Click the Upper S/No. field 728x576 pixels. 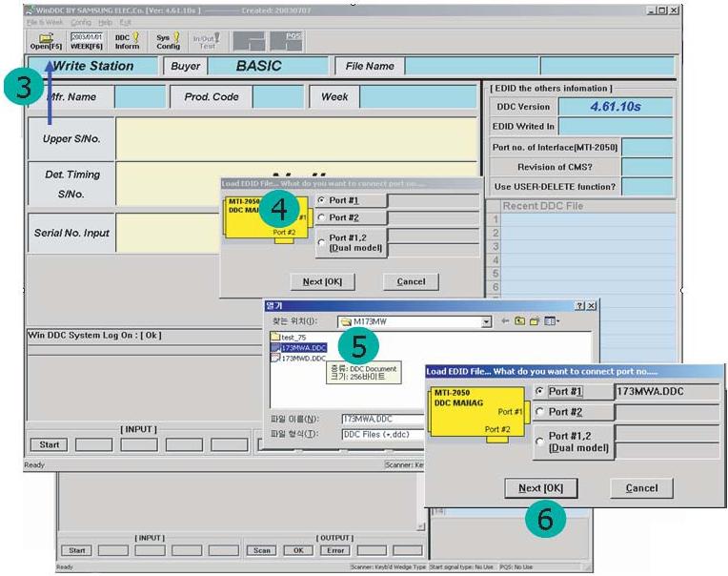pyautogui.click(x=296, y=138)
